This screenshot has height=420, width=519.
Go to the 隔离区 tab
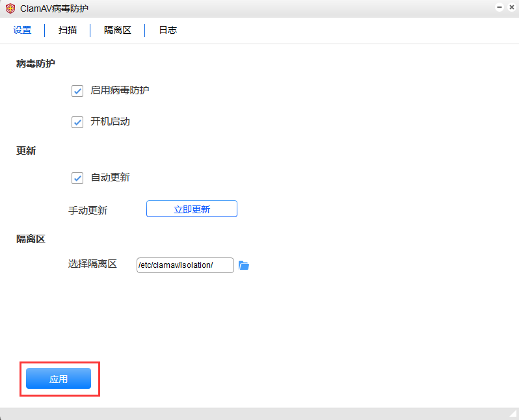[118, 30]
